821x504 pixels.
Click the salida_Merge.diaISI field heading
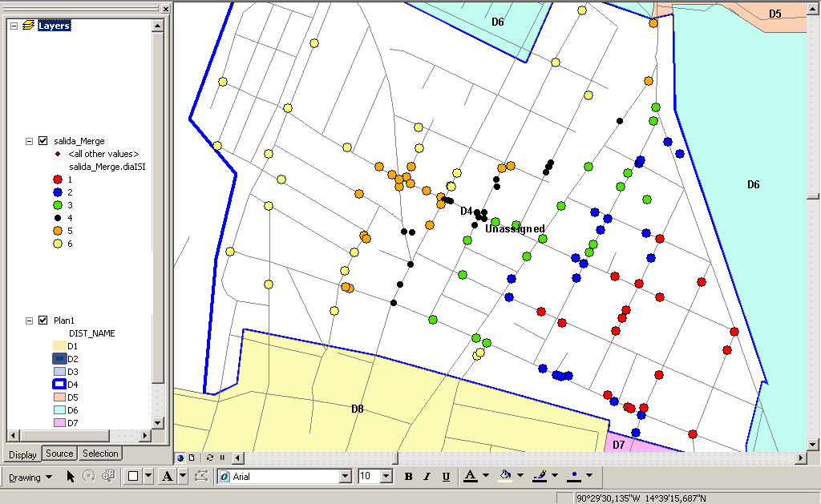[x=107, y=167]
